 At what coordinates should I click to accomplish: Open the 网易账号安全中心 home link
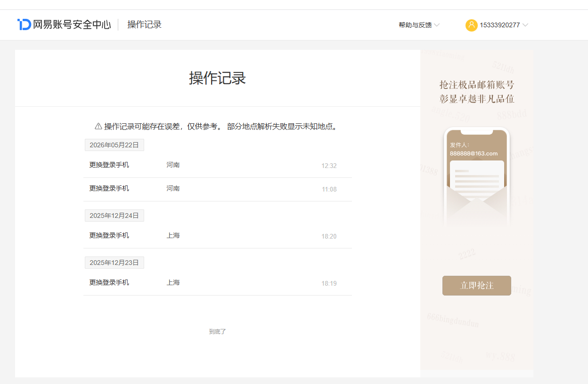point(64,24)
